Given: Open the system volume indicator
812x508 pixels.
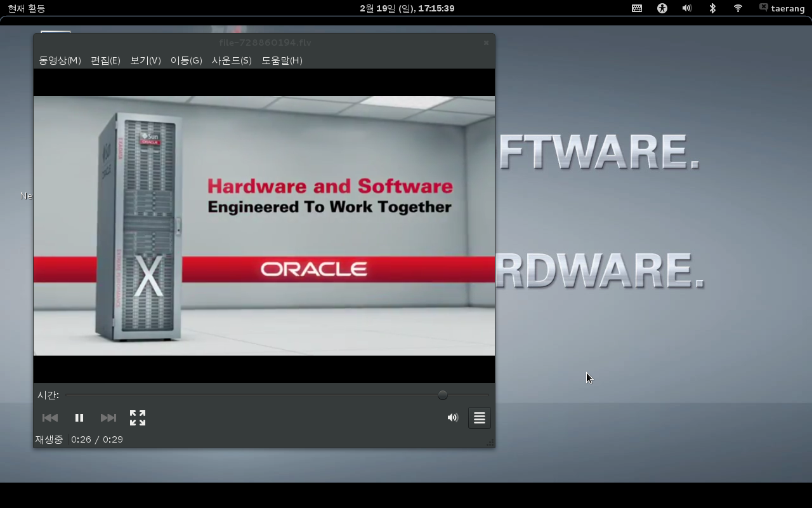Looking at the screenshot, I should point(687,8).
